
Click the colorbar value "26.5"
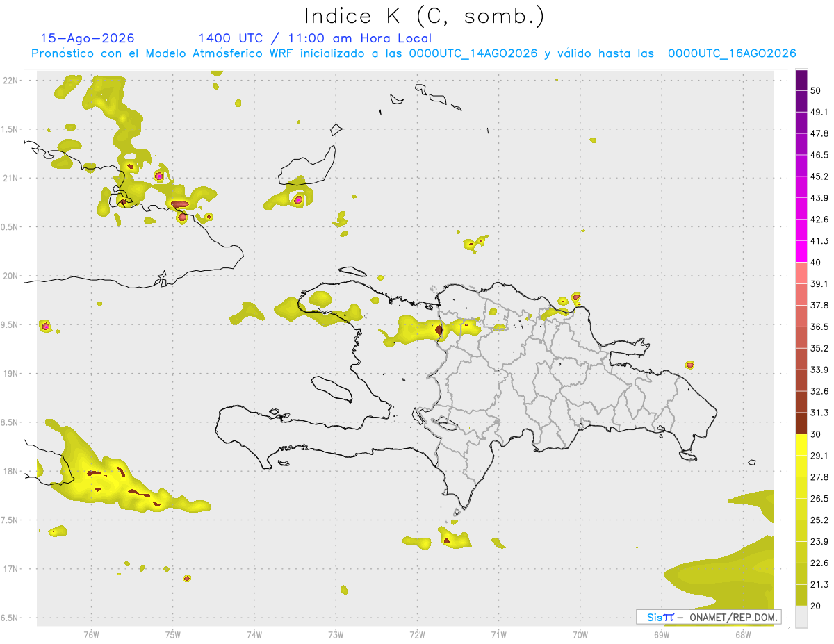(820, 499)
